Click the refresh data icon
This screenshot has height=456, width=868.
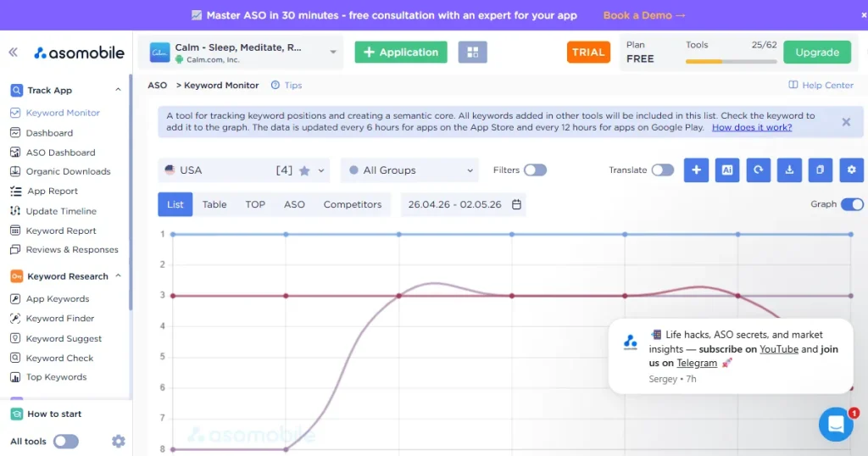click(758, 170)
